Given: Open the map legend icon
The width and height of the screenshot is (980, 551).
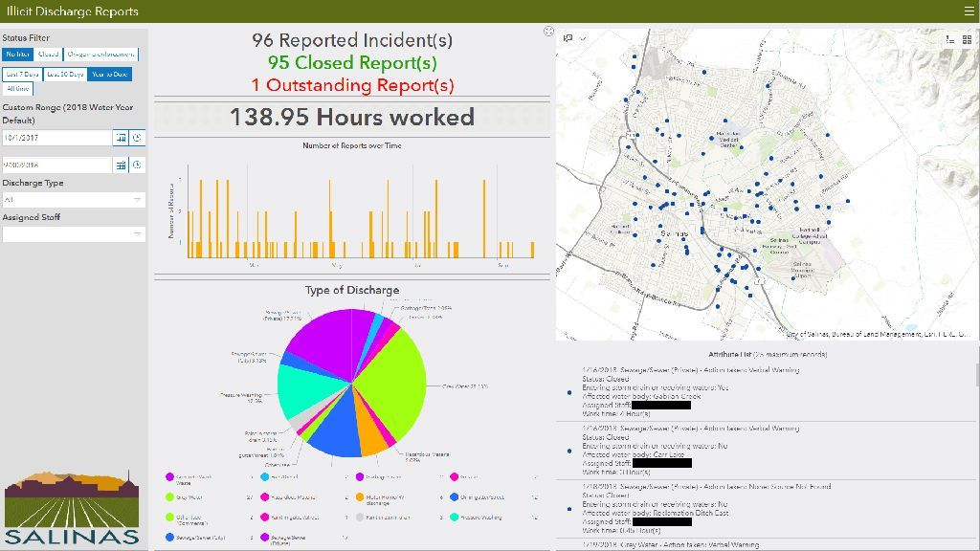Looking at the screenshot, I should coord(949,39).
